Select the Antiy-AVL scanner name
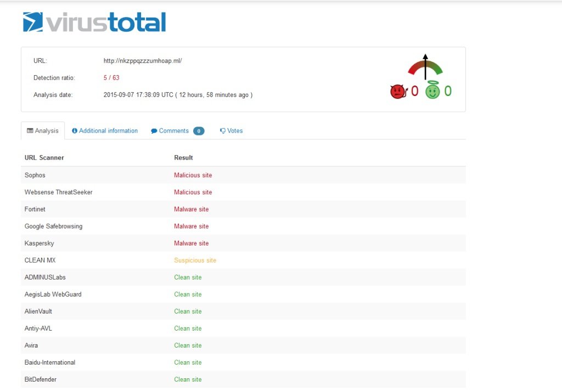This screenshot has height=392, width=562. [x=38, y=328]
